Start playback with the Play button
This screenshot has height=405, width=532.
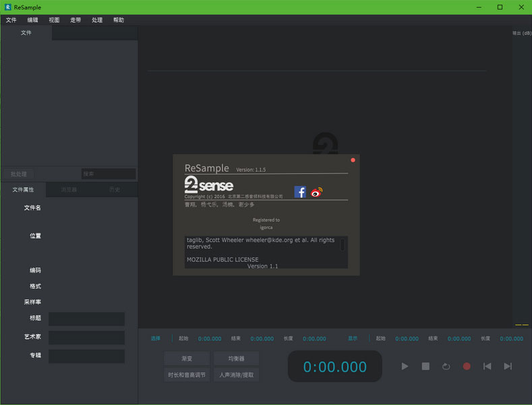[405, 367]
